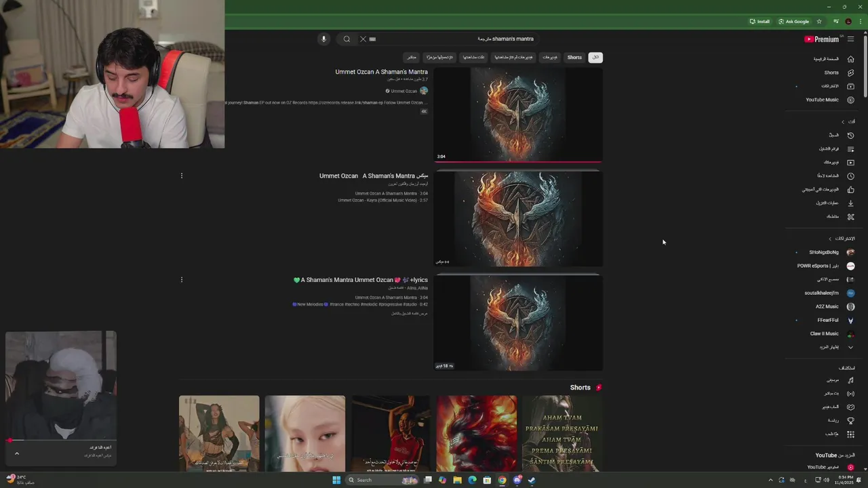
Task: Expand the 'You' section chevron
Action: [x=843, y=122]
